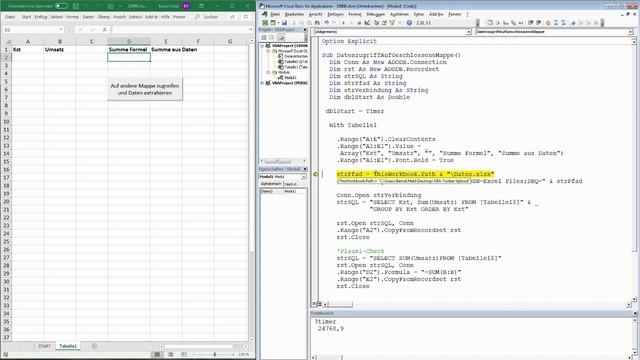This screenshot has height=360, width=640.
Task: Select Normal view icon in Excel status bar
Action: [157, 354]
